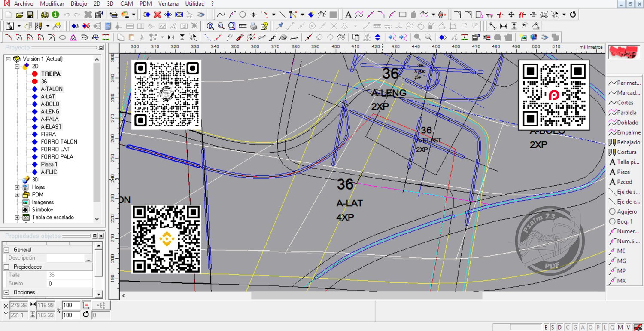Click the Save floppy disk icon
Screen dimensions: 644x331
pos(30,15)
